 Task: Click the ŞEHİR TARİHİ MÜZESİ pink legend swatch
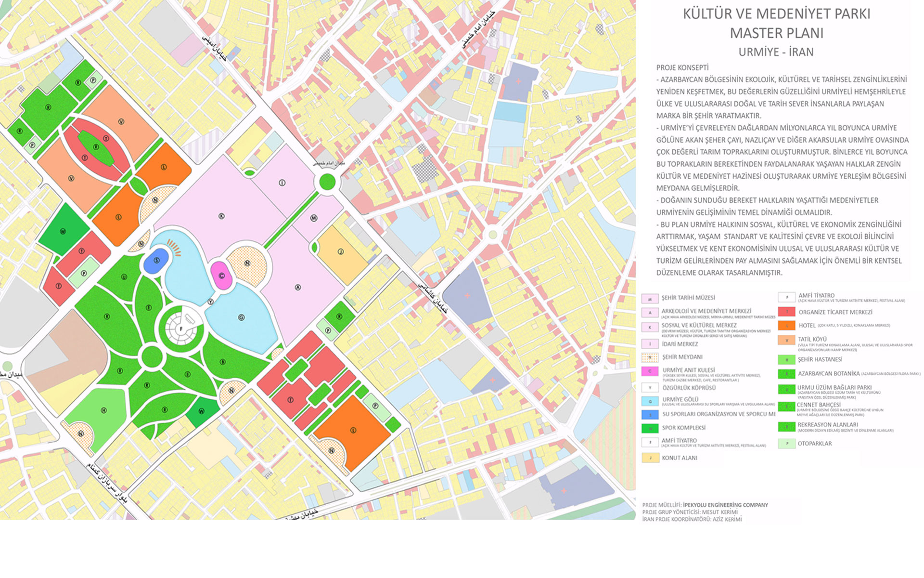[650, 298]
